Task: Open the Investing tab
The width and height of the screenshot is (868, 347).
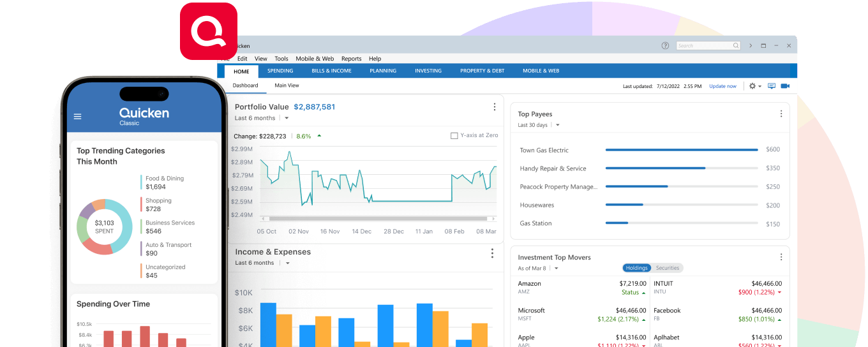Action: tap(428, 71)
